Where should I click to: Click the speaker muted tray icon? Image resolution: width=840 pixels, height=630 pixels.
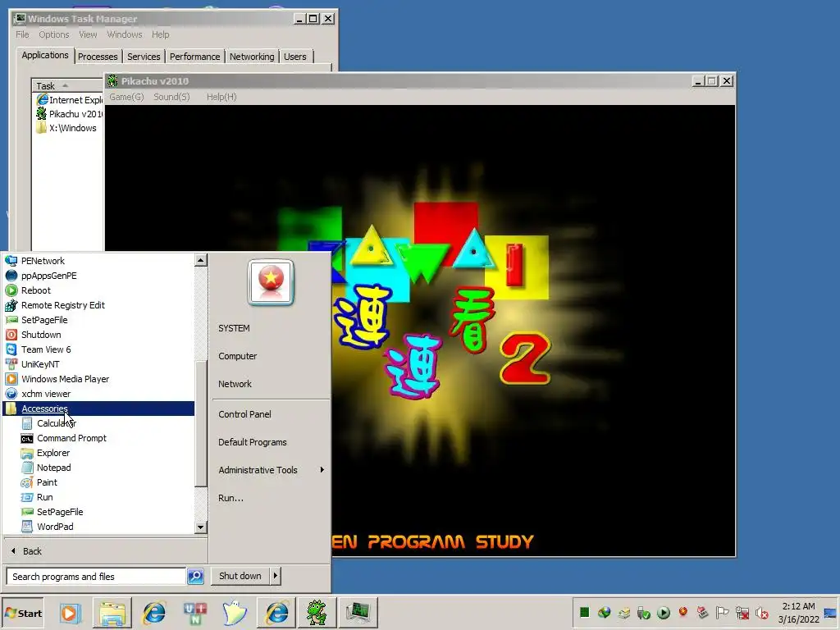point(761,613)
